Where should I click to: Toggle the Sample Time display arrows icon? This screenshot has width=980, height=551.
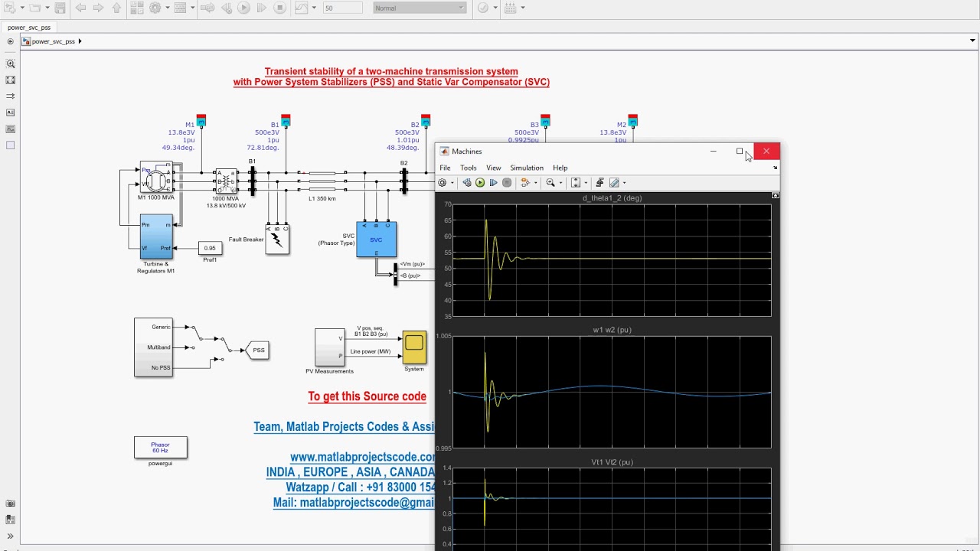pos(10,96)
